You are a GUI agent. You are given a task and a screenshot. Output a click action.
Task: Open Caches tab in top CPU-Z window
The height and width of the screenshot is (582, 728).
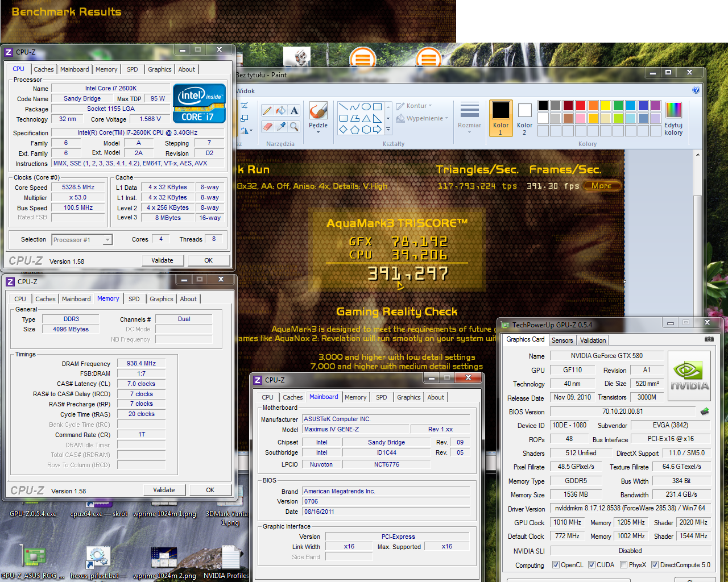44,69
